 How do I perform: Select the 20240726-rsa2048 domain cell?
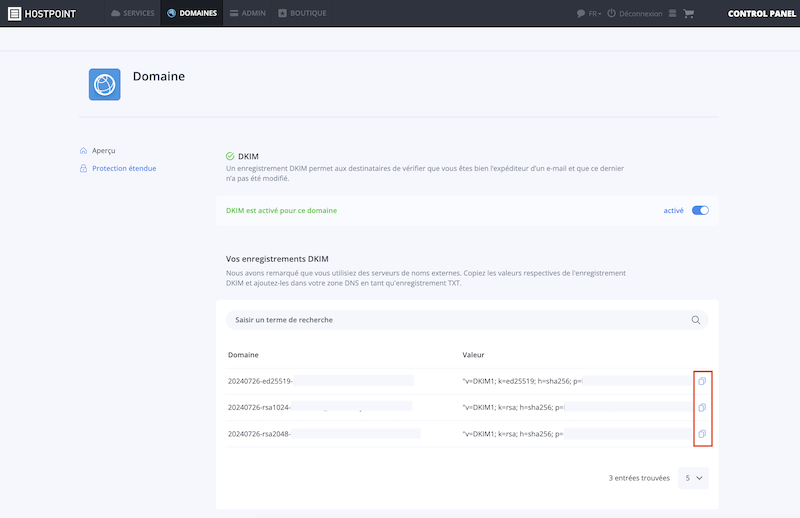324,434
